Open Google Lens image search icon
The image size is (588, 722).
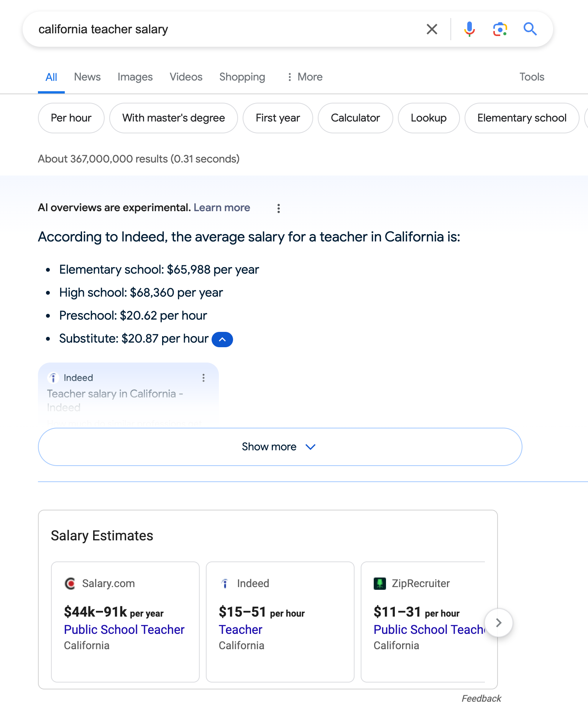click(500, 29)
